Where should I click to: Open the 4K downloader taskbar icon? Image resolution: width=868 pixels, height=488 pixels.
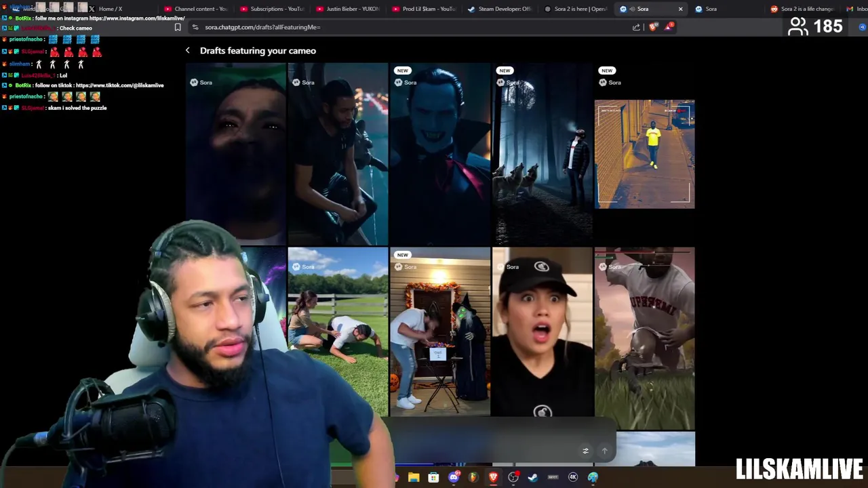573,477
